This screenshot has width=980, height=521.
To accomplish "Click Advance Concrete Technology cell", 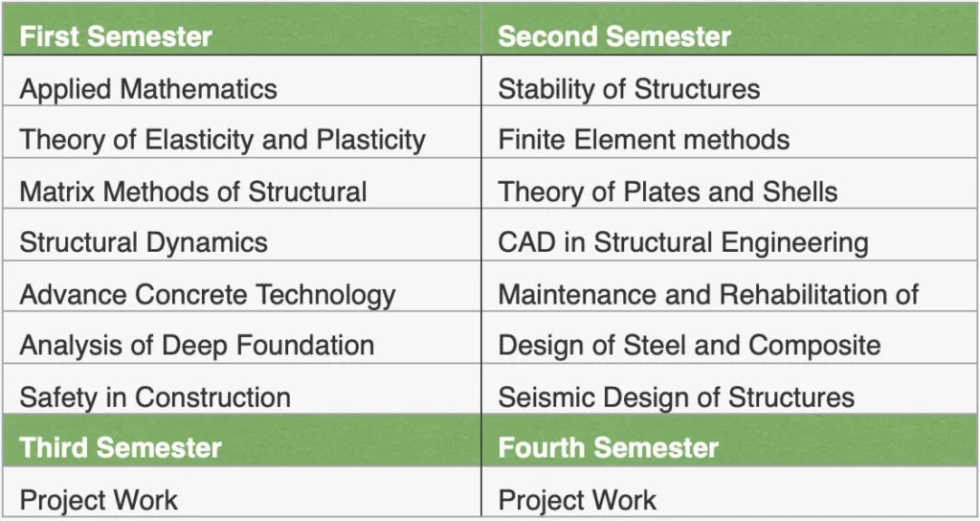I will coord(208,294).
